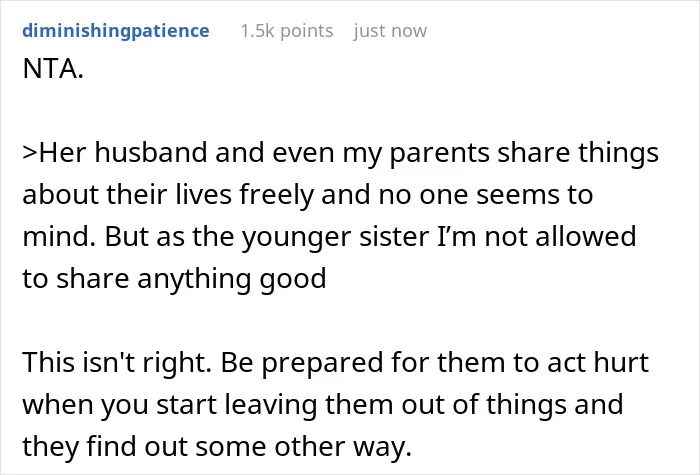
Task: Open the diminishingpatience user profile
Action: (x=116, y=31)
